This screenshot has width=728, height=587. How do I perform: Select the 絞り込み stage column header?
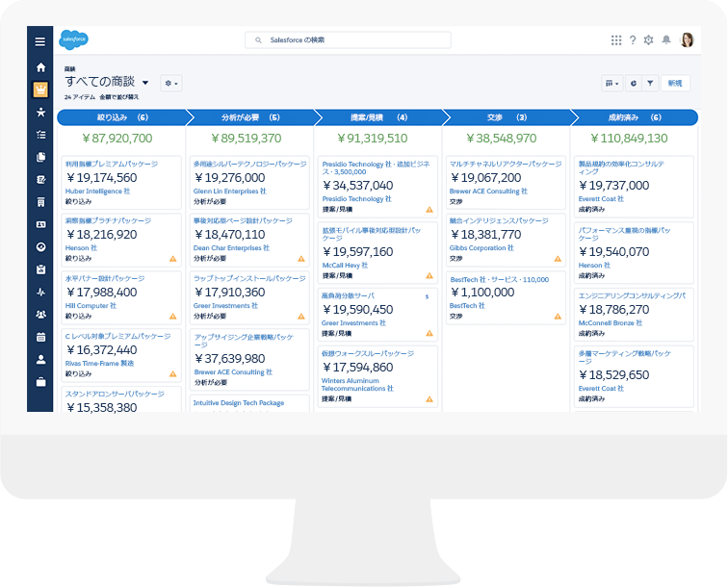pos(121,117)
